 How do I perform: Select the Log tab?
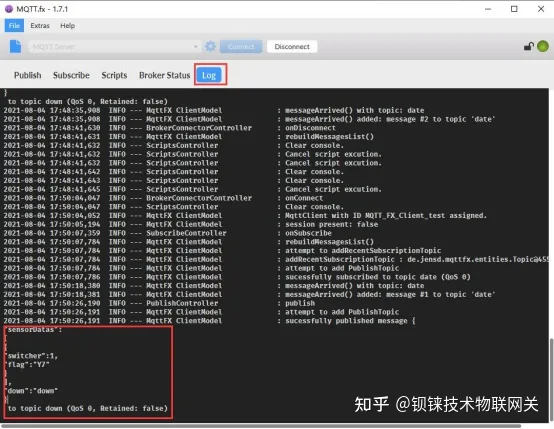[209, 75]
